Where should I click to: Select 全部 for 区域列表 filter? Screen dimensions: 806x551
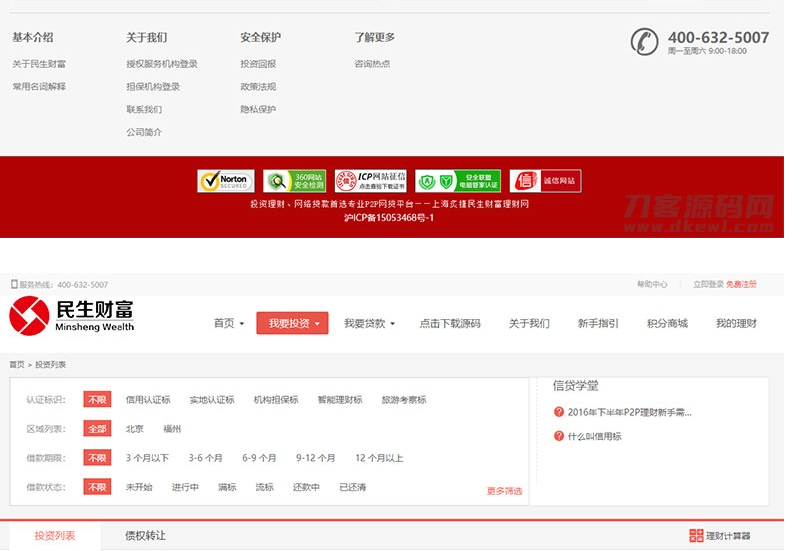pyautogui.click(x=97, y=429)
